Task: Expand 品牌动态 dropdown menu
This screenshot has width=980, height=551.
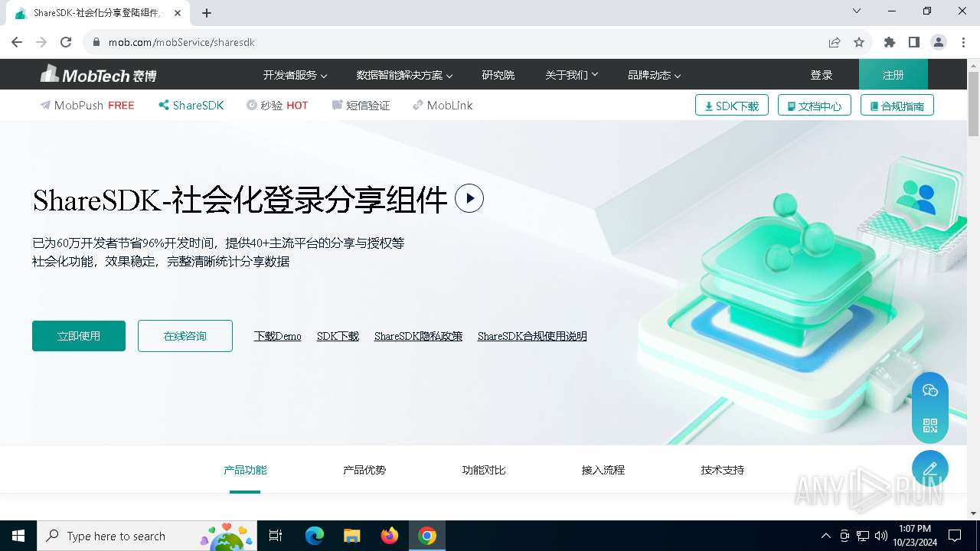Action: click(654, 75)
